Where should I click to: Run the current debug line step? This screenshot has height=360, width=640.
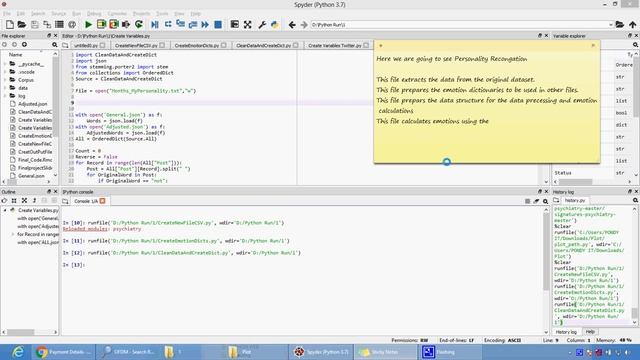click(168, 24)
